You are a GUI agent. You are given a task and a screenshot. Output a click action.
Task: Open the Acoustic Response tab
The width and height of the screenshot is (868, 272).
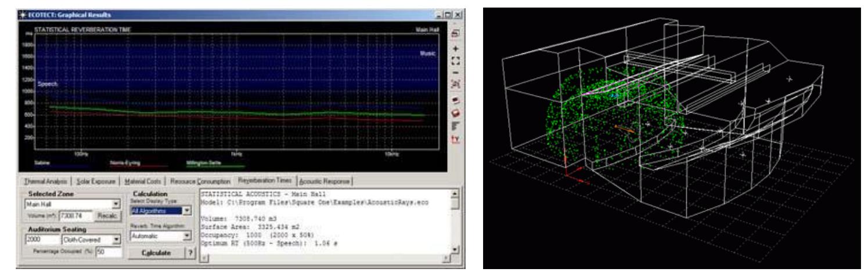325,181
